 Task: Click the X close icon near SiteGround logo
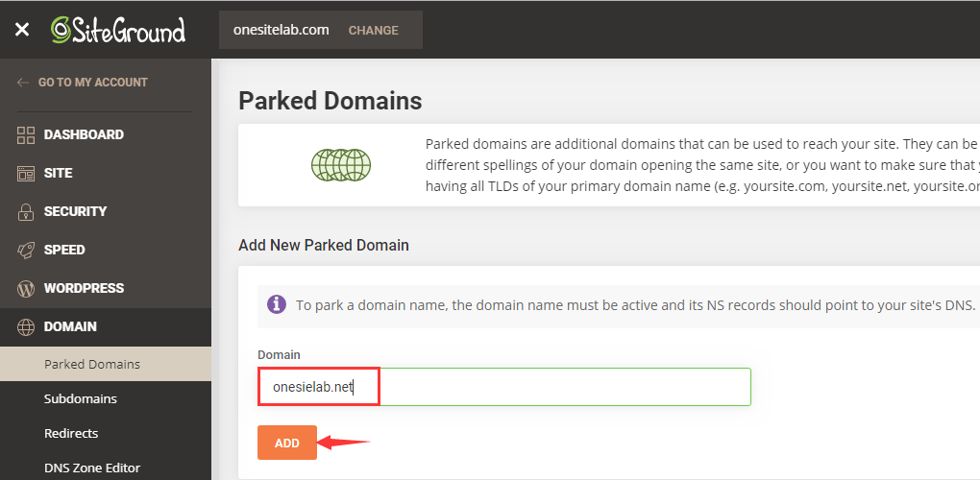(22, 30)
